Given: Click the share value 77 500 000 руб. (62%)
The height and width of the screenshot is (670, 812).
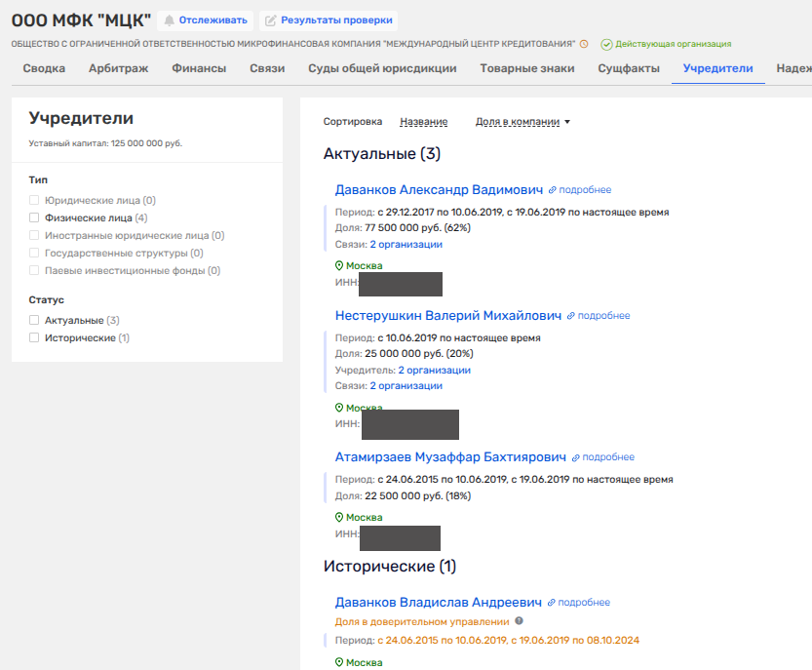Looking at the screenshot, I should (x=417, y=228).
